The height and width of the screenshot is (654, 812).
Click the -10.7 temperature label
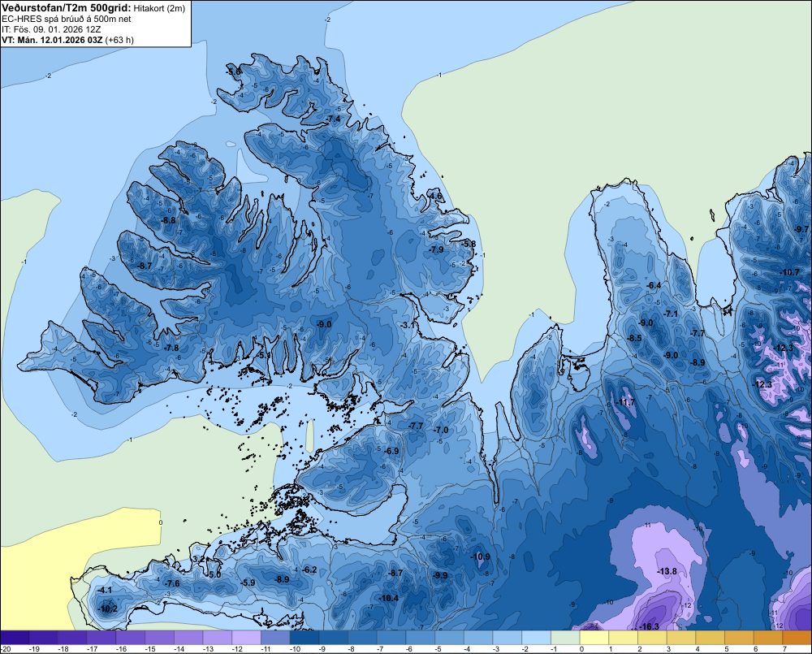coord(790,273)
